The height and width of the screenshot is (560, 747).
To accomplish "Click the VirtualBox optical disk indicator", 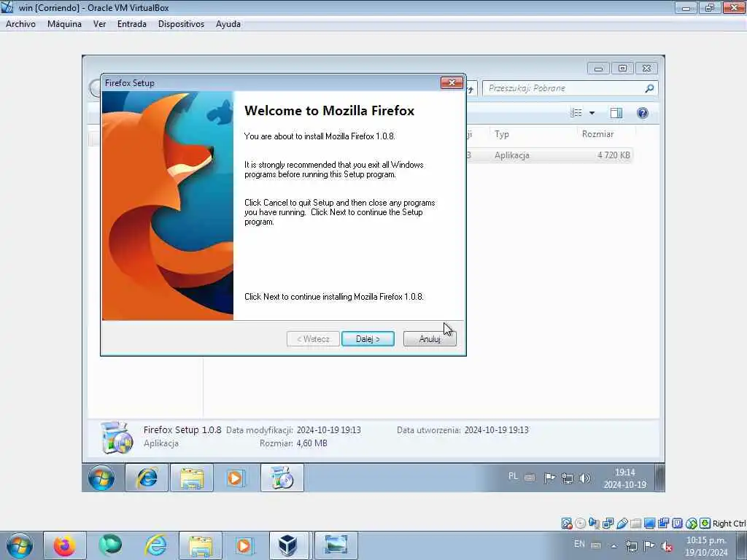I will tap(580, 524).
